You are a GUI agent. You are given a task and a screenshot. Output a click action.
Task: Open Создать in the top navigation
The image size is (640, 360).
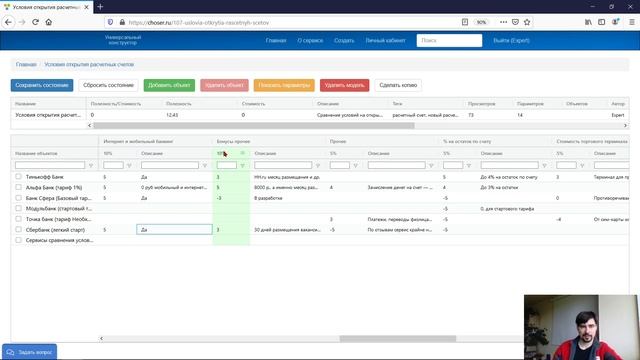344,40
